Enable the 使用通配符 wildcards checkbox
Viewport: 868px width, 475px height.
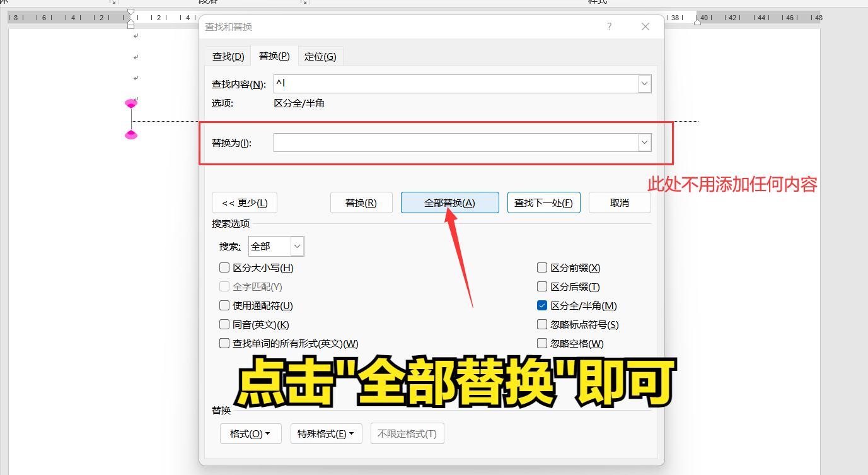[224, 305]
